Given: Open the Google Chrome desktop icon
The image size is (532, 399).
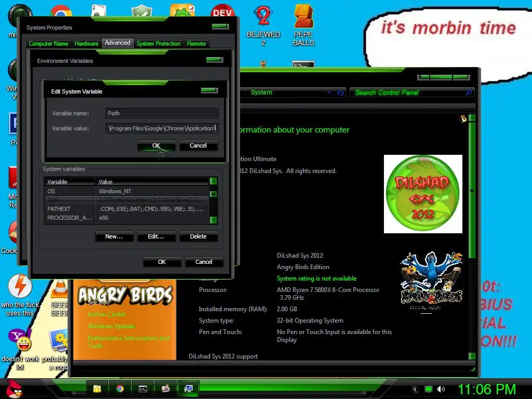Looking at the screenshot, I should 61,11.
